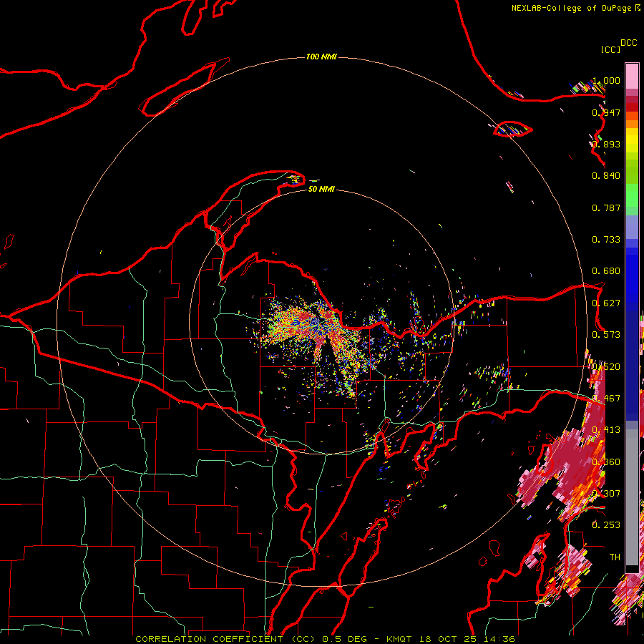Click the [CC] legend unit label
The height and width of the screenshot is (644, 644).
pos(610,49)
